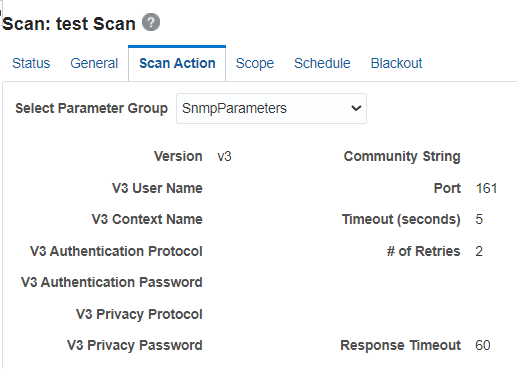
Task: Open the SnmpParameters combo box
Action: pyautogui.click(x=271, y=108)
